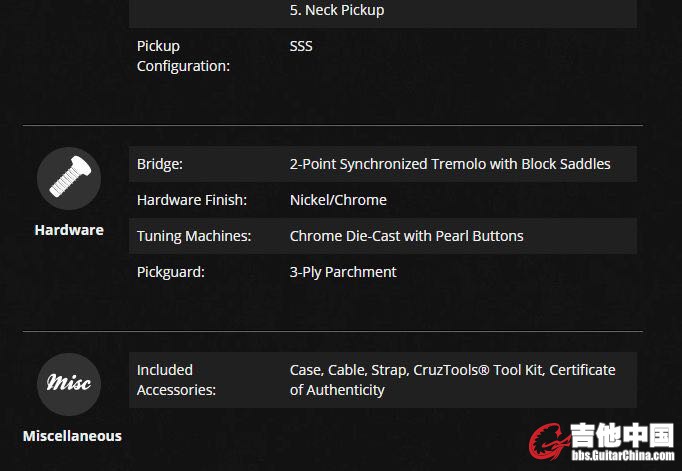This screenshot has height=471, width=682.
Task: Select the Miscellaneous section heading
Action: 72,436
